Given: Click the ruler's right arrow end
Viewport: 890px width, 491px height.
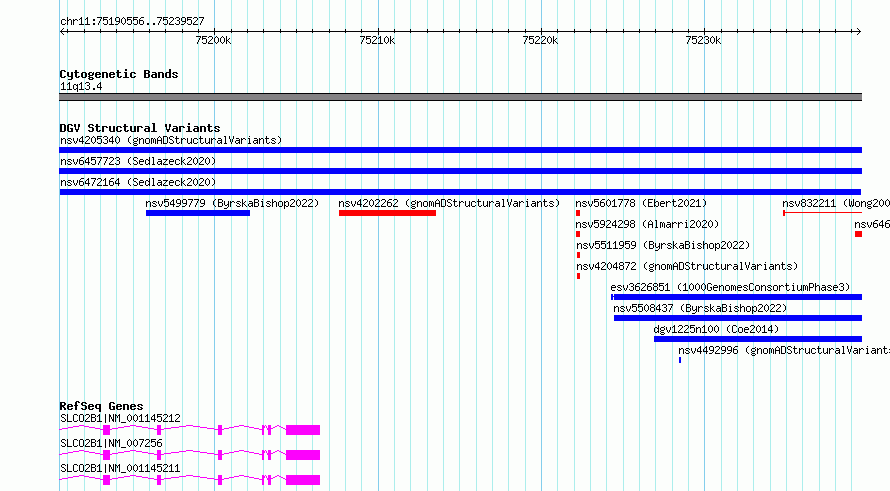Looking at the screenshot, I should [x=859, y=32].
